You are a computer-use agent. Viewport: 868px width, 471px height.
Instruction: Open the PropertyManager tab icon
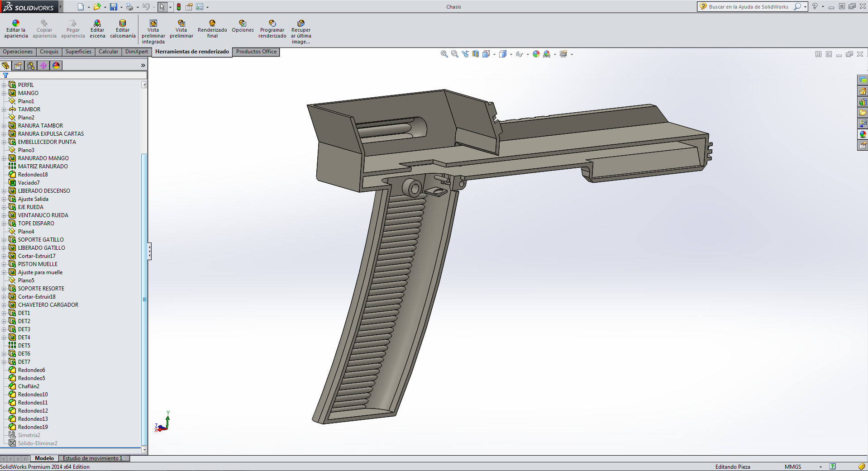(x=18, y=66)
